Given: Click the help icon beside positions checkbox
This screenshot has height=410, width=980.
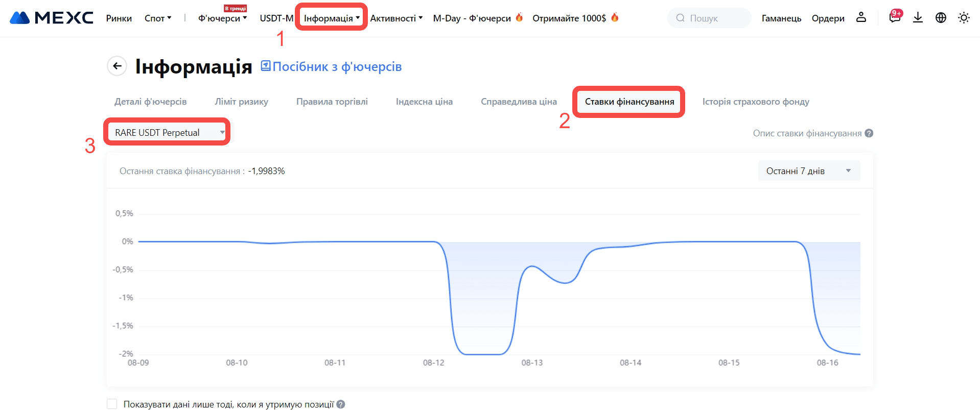Looking at the screenshot, I should [341, 404].
